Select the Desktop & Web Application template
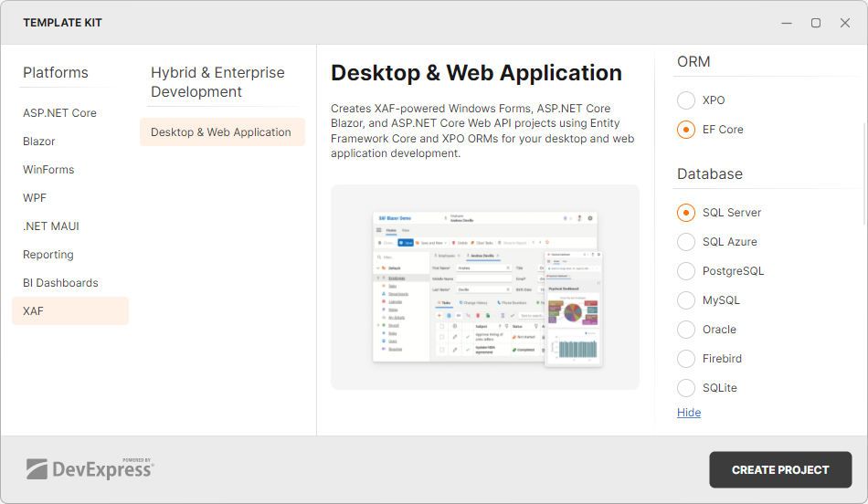Image resolution: width=868 pixels, height=504 pixels. coord(222,132)
